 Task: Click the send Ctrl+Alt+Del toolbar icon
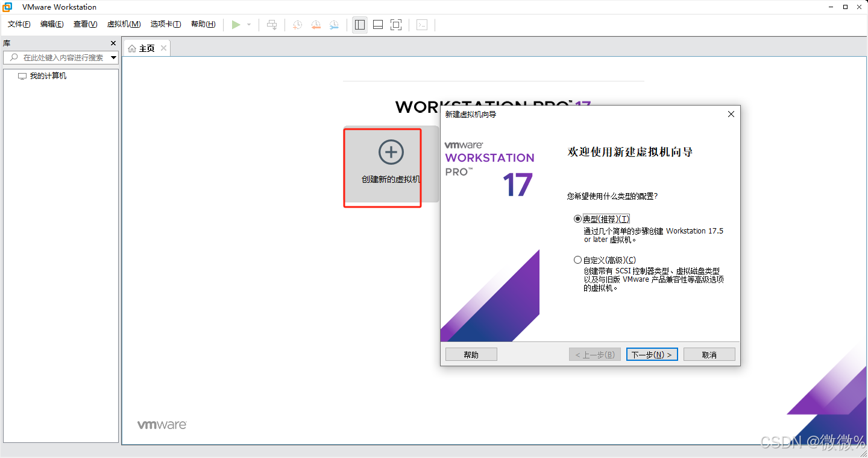click(x=272, y=25)
